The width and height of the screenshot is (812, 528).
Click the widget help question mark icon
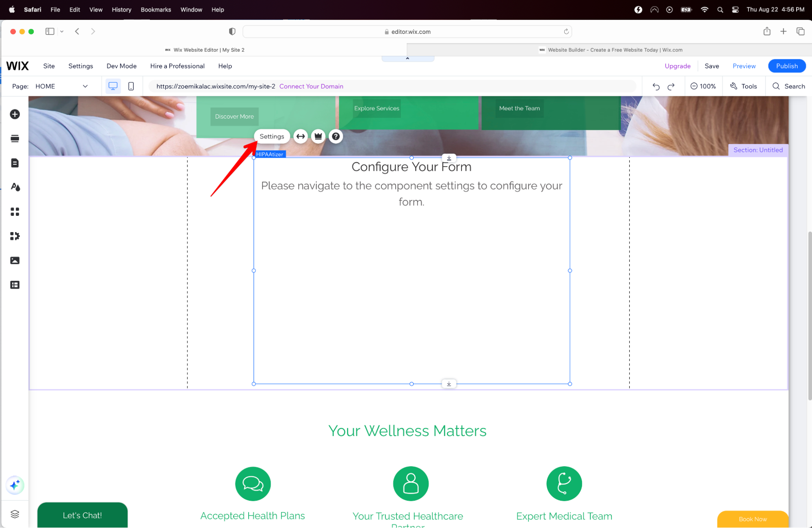336,137
